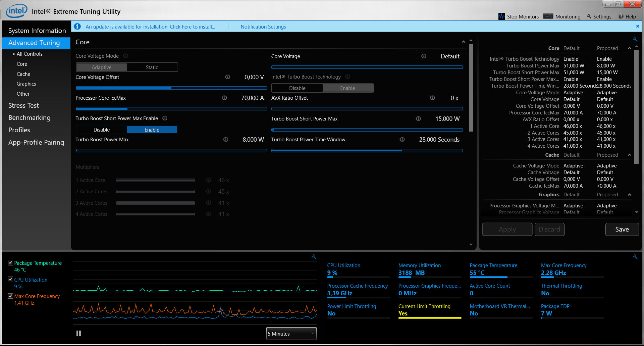Toggle the Max Core Frequency checkbox

point(10,296)
